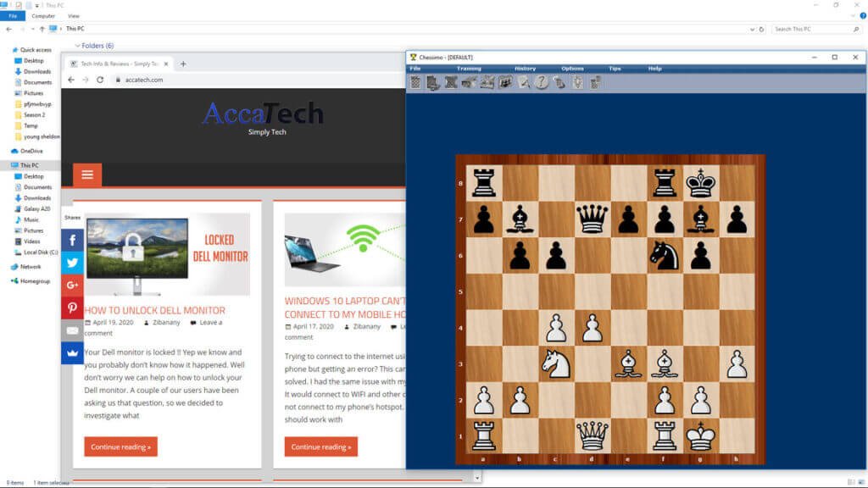Open Chessimo's Help menu
Viewport: 868px width, 488px height.
(x=655, y=69)
